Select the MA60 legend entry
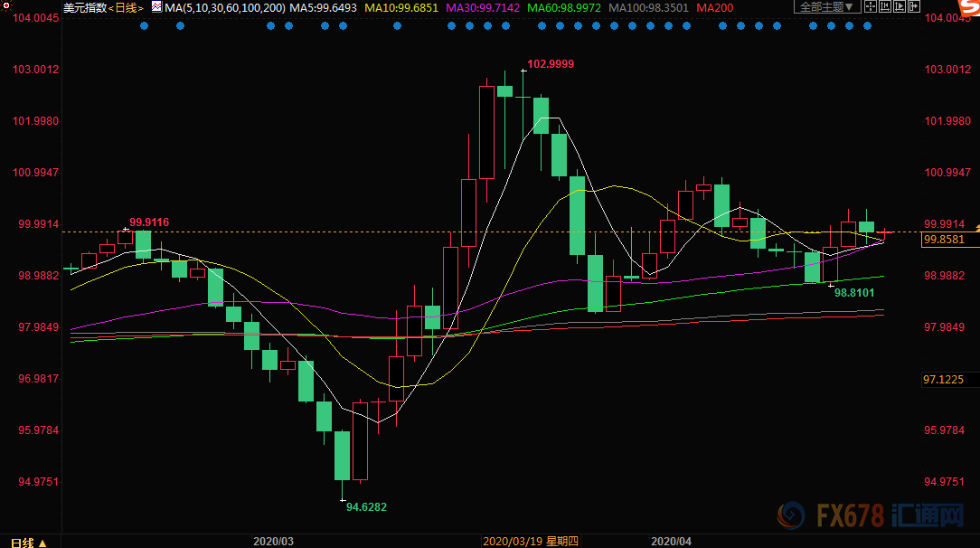The height and width of the screenshot is (548, 980). point(562,7)
